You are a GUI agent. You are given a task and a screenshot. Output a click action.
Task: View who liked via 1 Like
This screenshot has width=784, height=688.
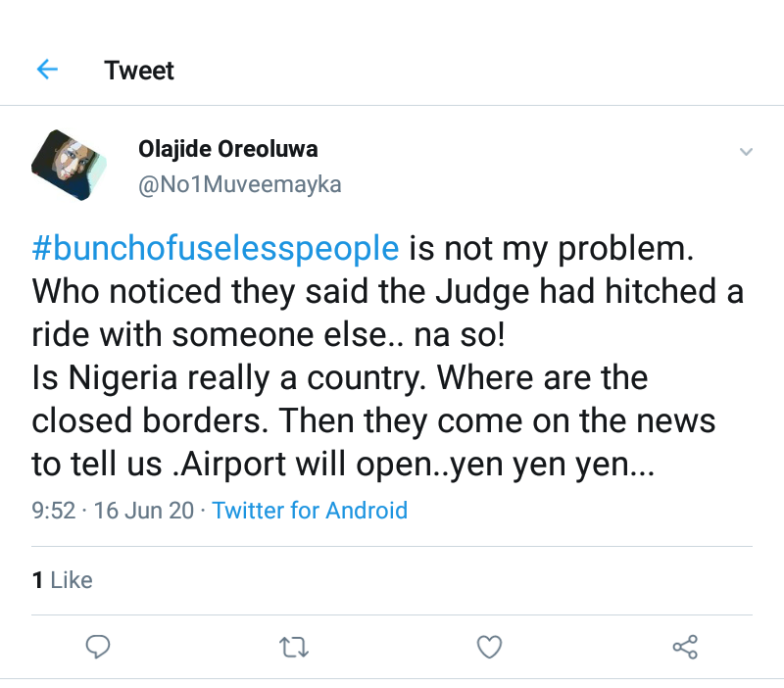(x=63, y=580)
